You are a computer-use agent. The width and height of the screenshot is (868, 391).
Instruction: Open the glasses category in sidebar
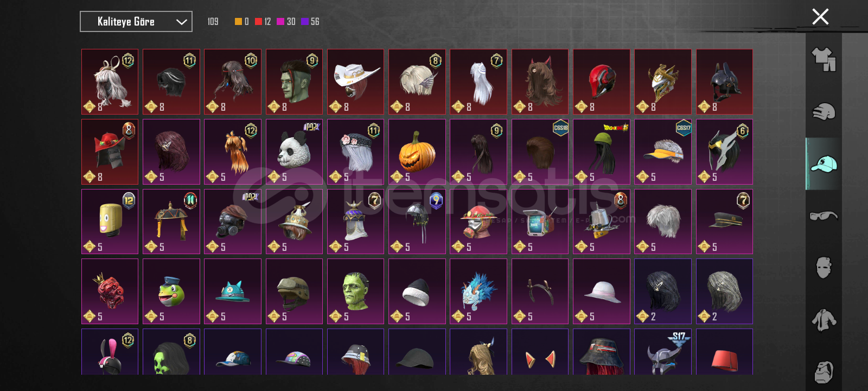tap(824, 216)
